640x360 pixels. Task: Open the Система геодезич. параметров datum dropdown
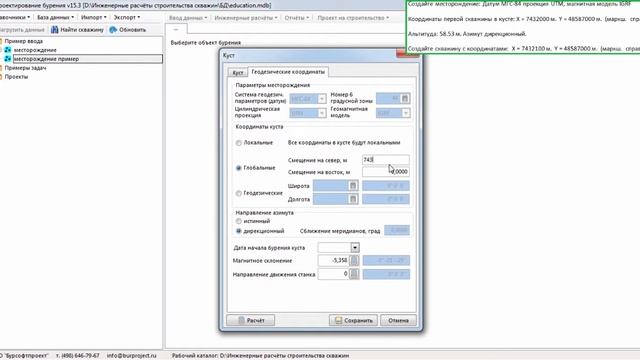click(322, 99)
